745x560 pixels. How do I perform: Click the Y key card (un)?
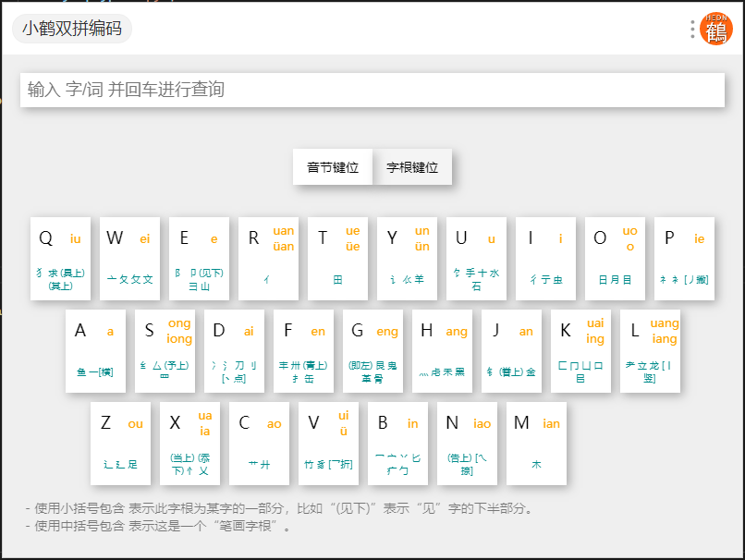pos(408,259)
